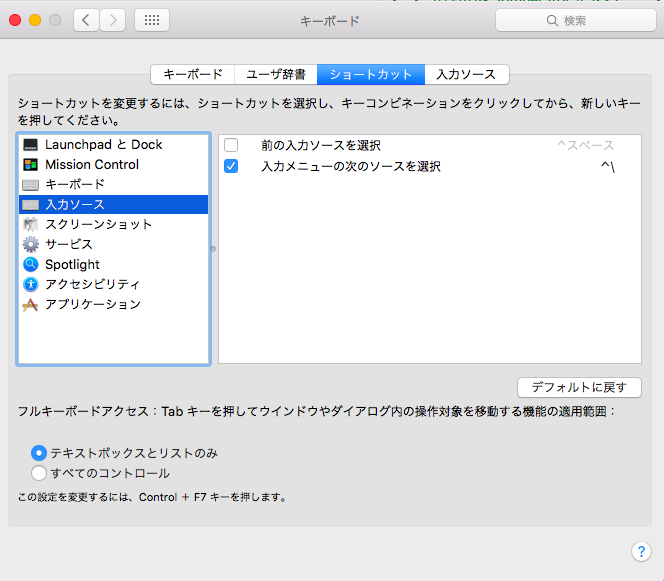
Task: Minimize window with the yellow button
Action: tap(35, 20)
